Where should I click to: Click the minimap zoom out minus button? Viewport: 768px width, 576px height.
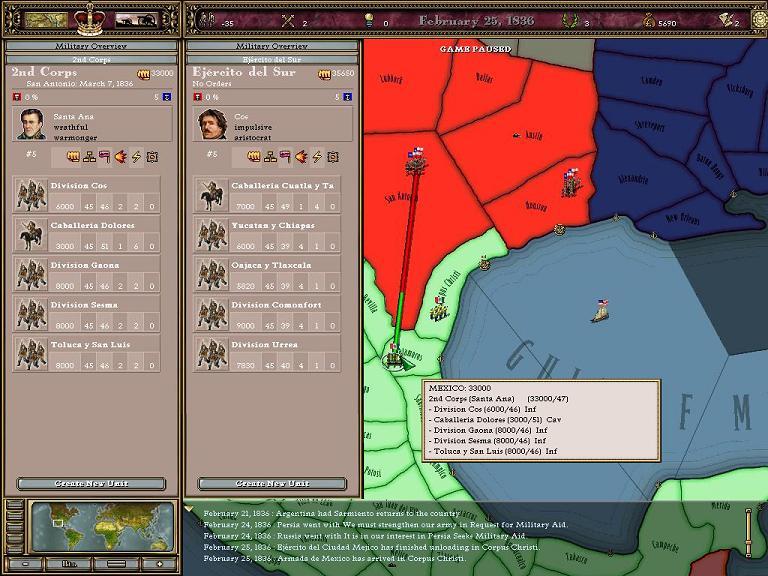[25, 564]
